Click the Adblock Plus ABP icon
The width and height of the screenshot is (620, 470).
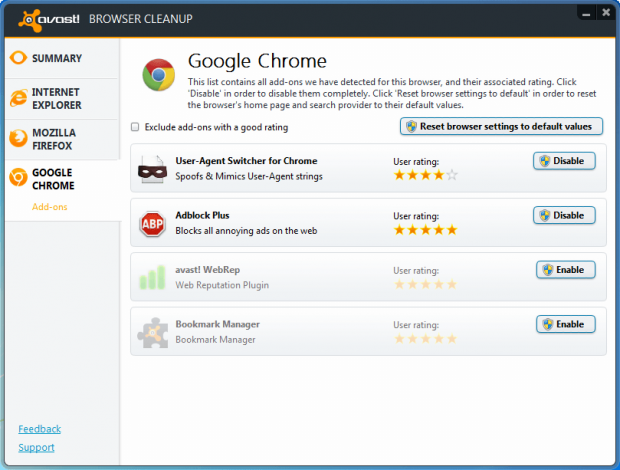pyautogui.click(x=153, y=224)
